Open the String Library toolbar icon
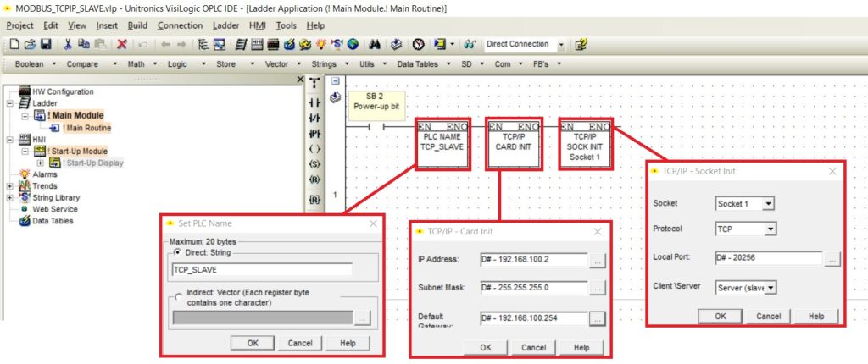This screenshot has width=868, height=364. 337,45
